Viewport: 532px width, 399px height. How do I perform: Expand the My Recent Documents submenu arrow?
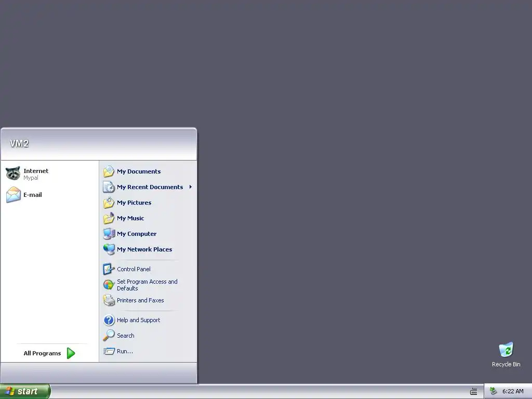pos(191,187)
